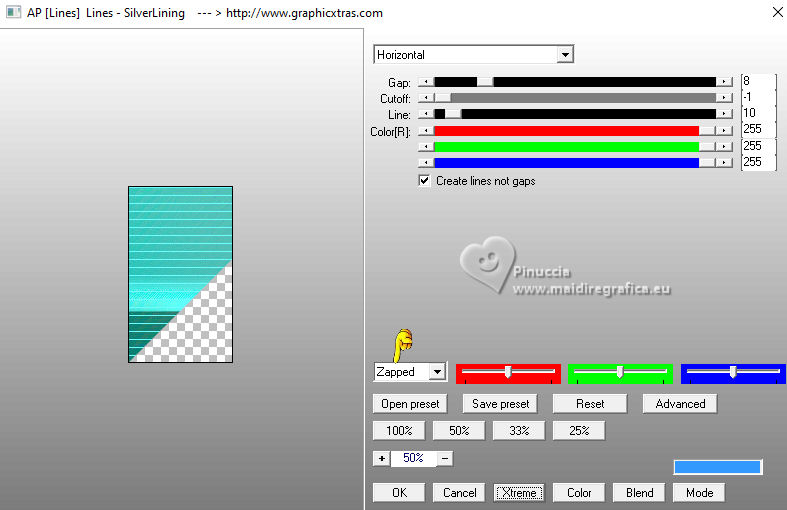Set preview zoom to 33%

[x=519, y=431]
